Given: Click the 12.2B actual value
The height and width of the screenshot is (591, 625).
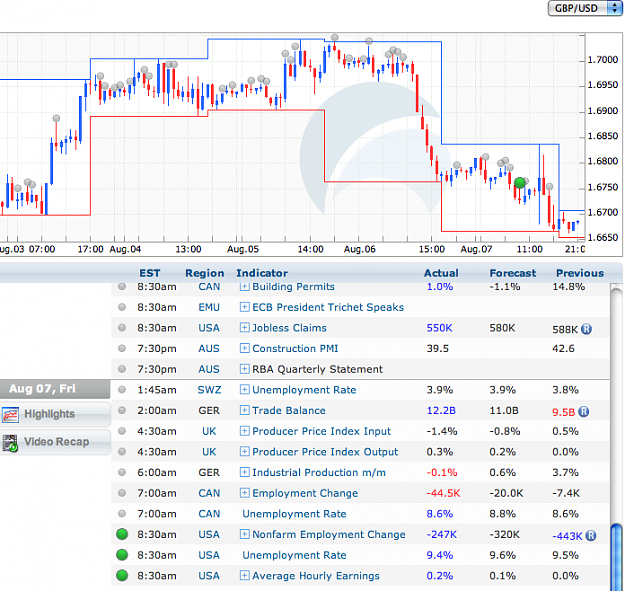Looking at the screenshot, I should 441,410.
